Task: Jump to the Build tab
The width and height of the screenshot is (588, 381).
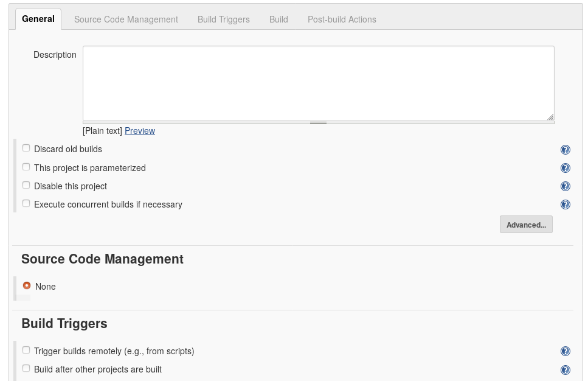Action: [x=278, y=19]
